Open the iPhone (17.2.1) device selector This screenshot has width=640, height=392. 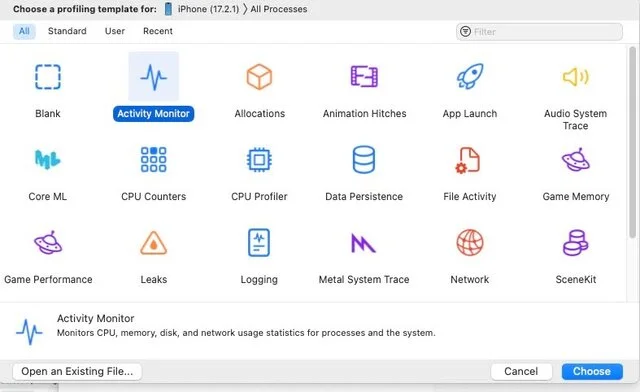coord(202,9)
